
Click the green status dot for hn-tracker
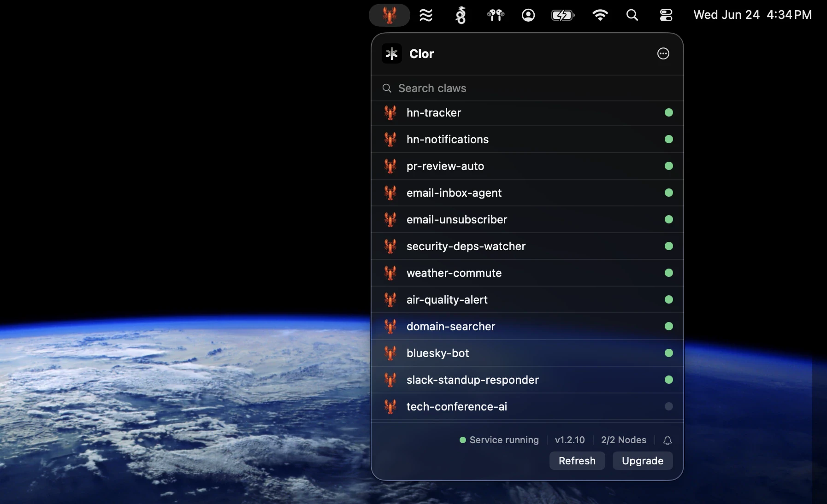tap(669, 112)
